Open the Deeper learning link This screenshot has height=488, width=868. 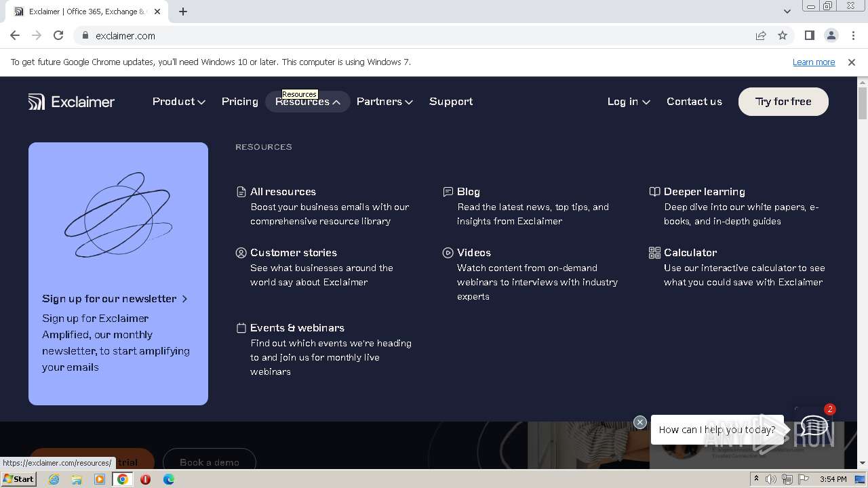(705, 192)
